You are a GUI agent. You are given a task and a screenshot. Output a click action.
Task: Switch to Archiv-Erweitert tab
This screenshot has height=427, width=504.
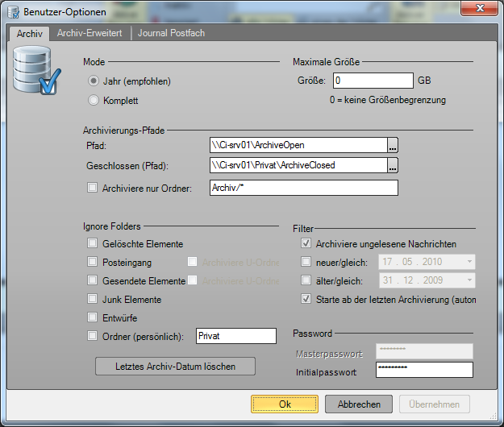coord(89,34)
